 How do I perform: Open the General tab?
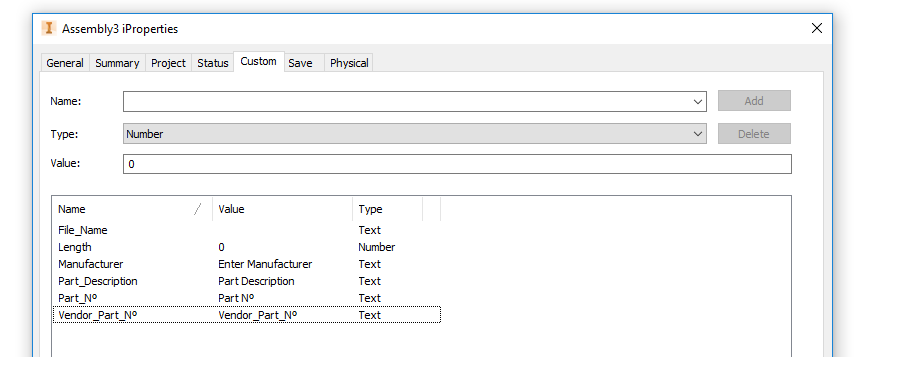tap(65, 63)
